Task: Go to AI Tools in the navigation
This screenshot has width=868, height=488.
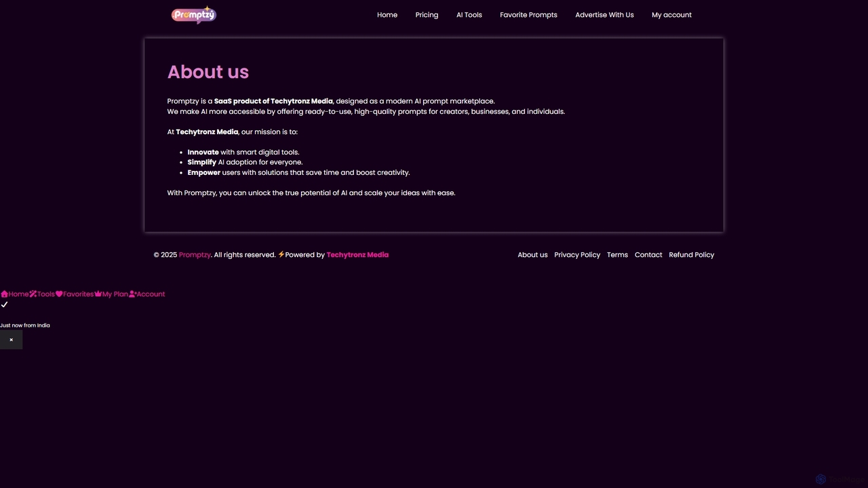Action: [x=469, y=15]
